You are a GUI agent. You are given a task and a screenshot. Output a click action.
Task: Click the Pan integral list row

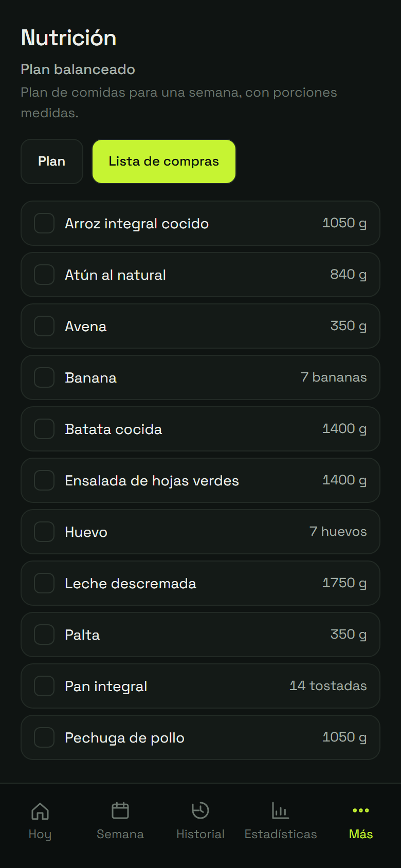pos(200,686)
